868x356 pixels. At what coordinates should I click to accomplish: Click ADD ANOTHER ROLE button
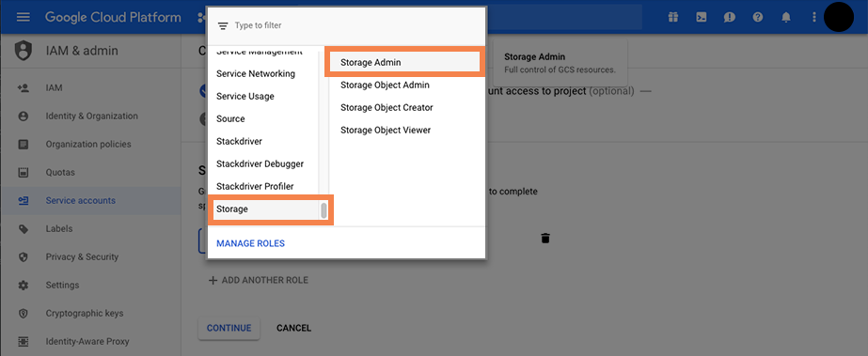pos(258,280)
